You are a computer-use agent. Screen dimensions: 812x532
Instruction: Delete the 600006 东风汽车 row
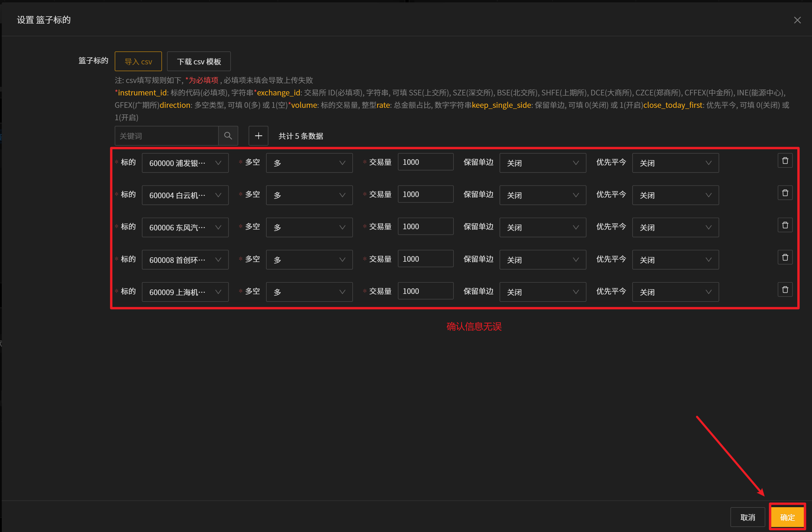[785, 225]
